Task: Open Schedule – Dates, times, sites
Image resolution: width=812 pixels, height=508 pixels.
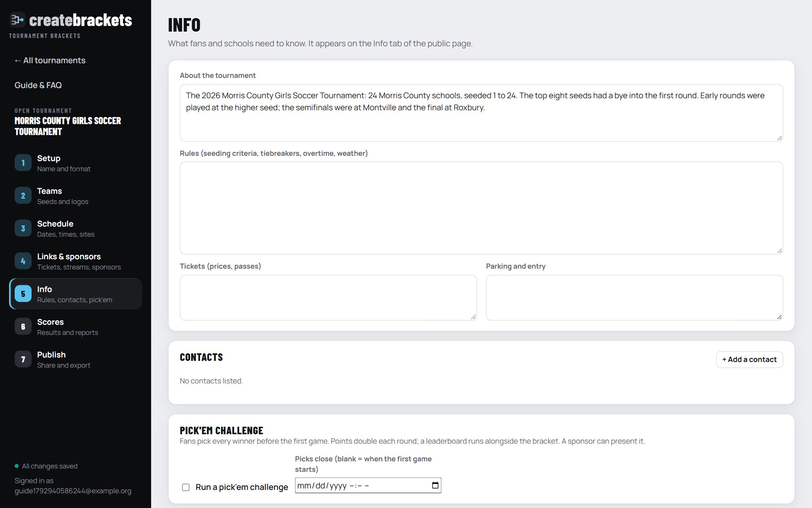Action: (x=76, y=228)
